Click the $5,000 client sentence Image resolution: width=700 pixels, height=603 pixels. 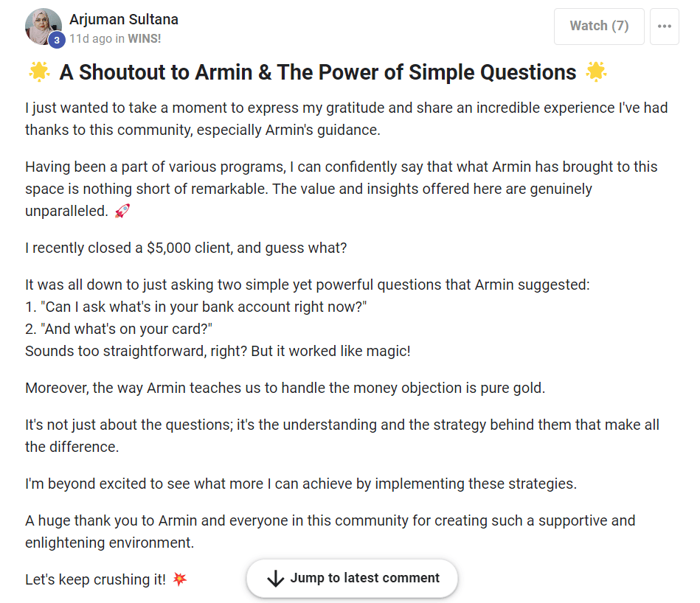[x=186, y=248]
